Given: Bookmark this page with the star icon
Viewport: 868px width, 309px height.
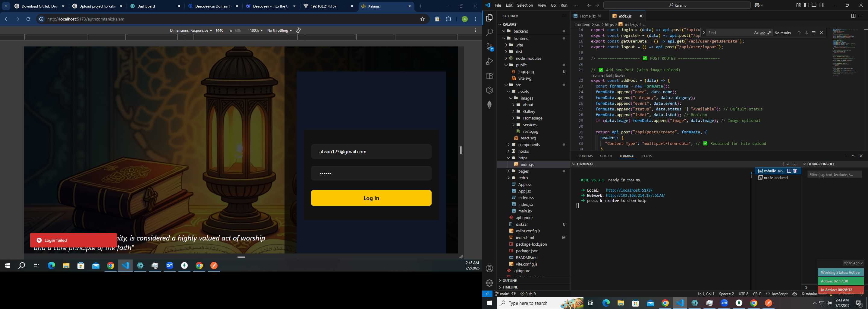Looking at the screenshot, I should pos(422,19).
